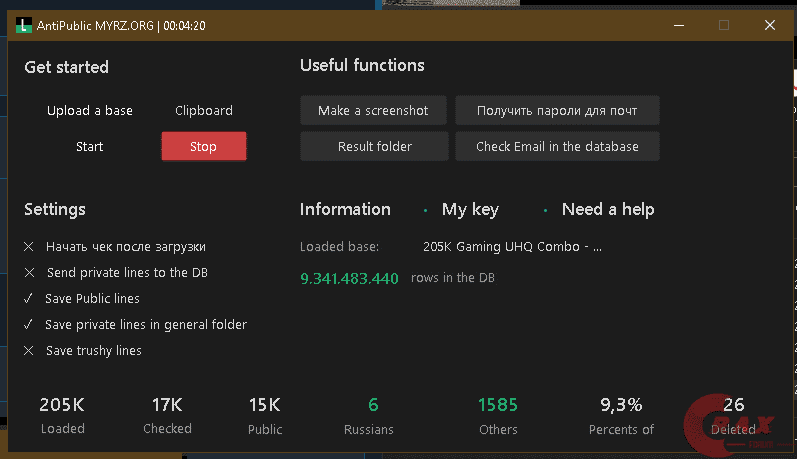Enable Save trushy lines option
This screenshot has height=459, width=797.
83,351
